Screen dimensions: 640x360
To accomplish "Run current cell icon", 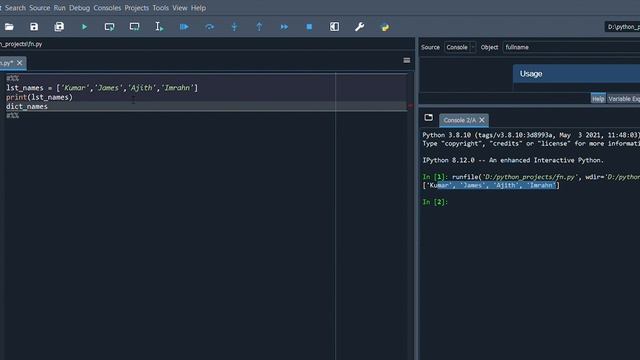I will (109, 27).
